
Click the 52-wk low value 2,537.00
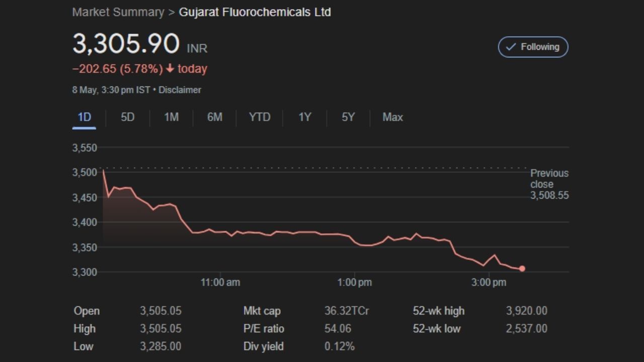click(526, 328)
